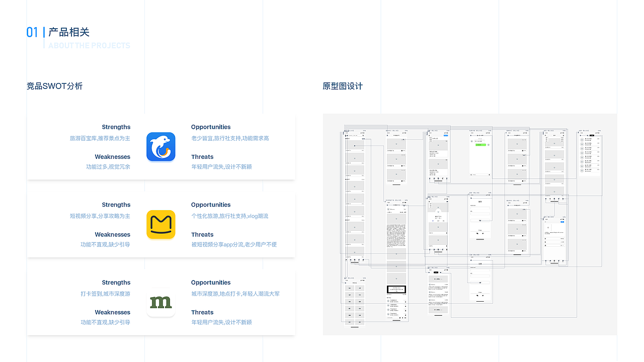Click the voice icon at the chat input's right edge
Screen dimensions: 644x362
pyautogui.click(x=489, y=174)
